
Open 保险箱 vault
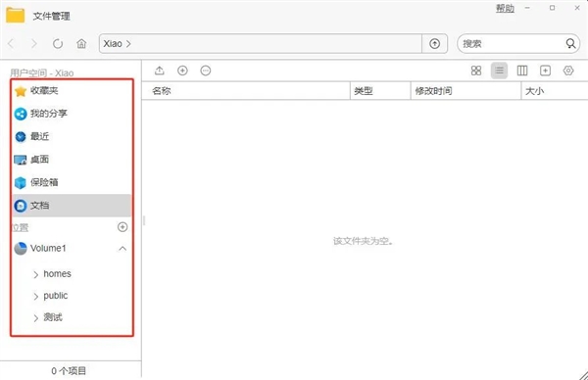pos(72,182)
